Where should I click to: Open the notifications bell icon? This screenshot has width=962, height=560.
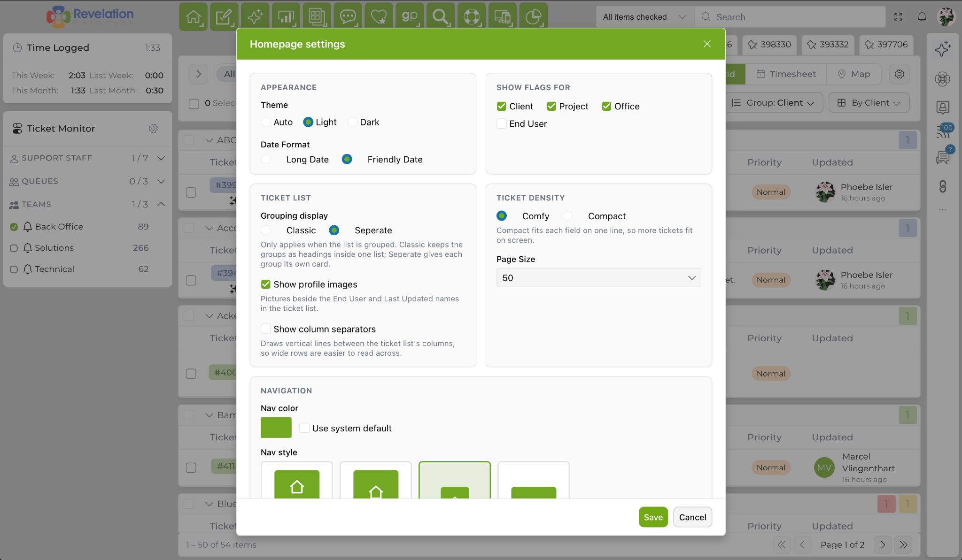(922, 17)
